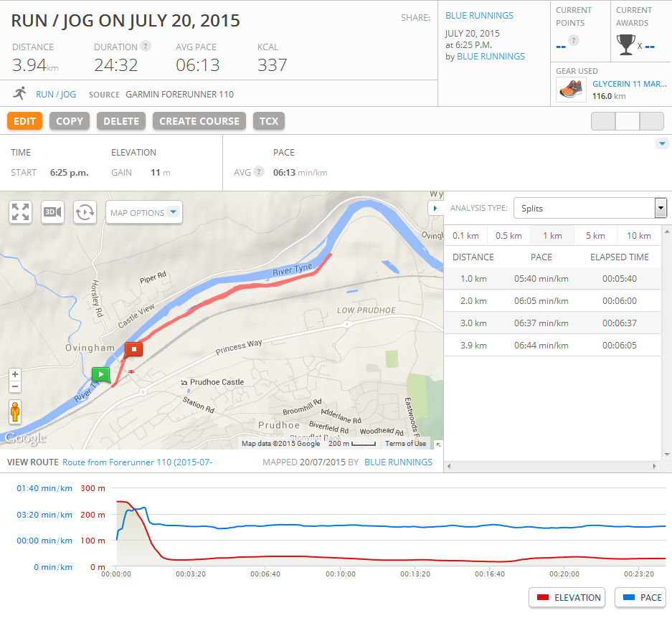The image size is (672, 618).
Task: Open the Analysis Type Splits dropdown
Action: (590, 209)
